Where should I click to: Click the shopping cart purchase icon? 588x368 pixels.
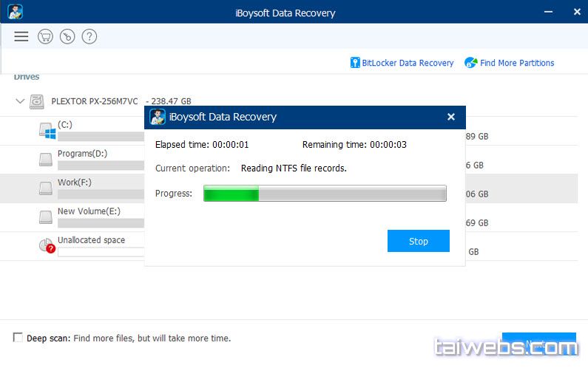(45, 36)
